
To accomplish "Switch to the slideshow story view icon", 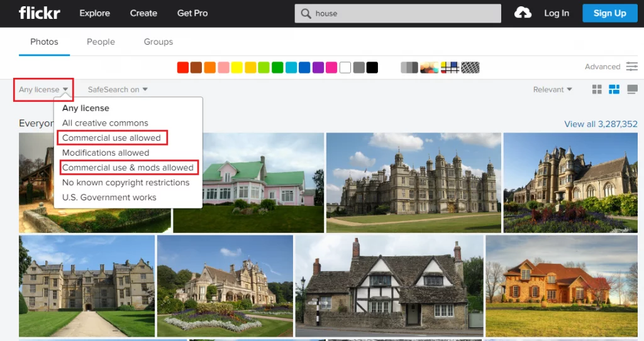I will [632, 90].
